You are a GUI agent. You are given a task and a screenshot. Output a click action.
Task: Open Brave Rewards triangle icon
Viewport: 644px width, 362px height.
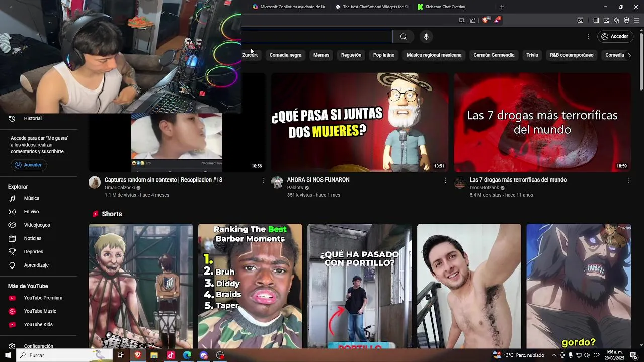[x=497, y=20]
